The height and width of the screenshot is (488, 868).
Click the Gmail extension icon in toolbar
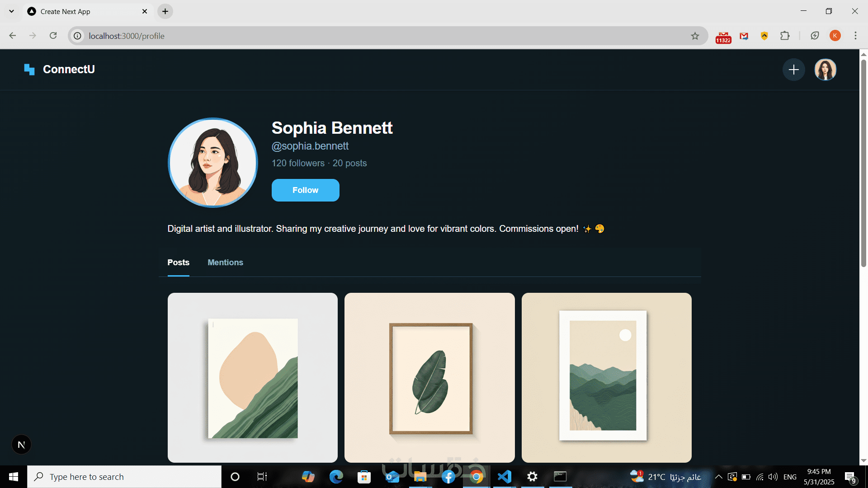click(x=744, y=36)
